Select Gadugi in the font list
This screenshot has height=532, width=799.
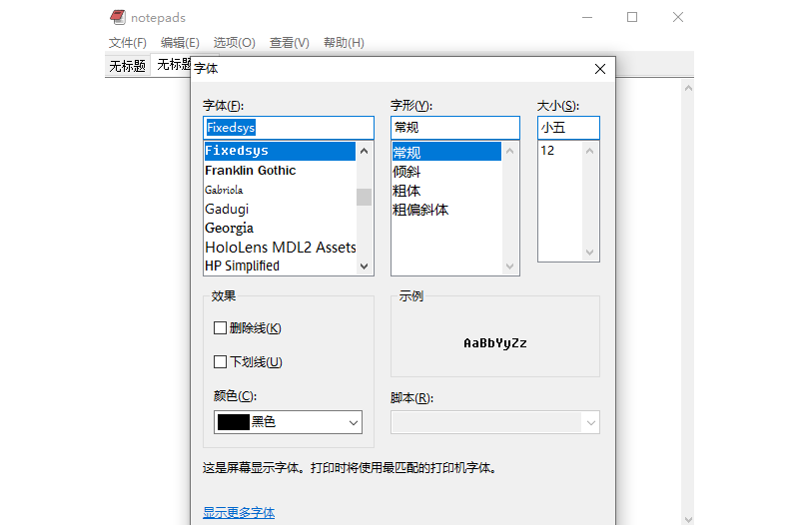click(x=280, y=210)
